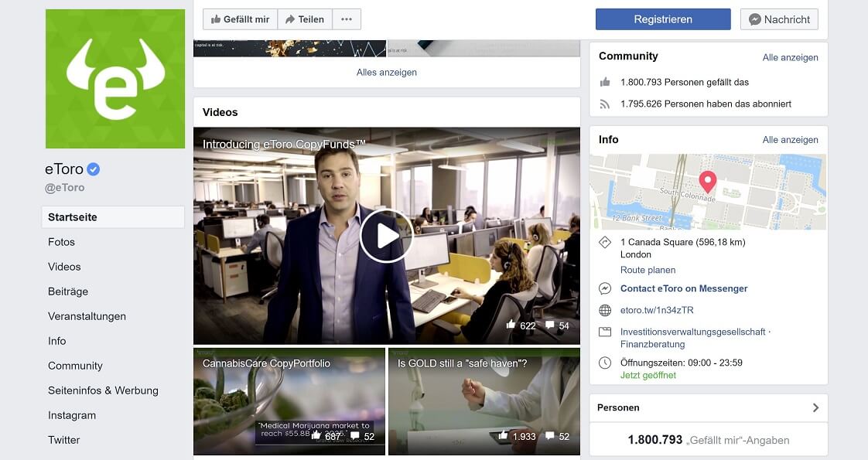
Task: Click the Videos section heading
Action: pos(220,112)
